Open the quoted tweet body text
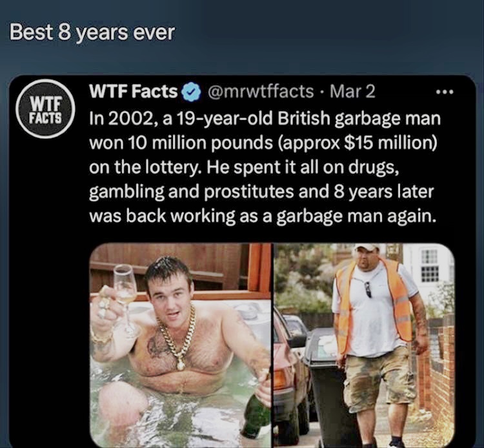The image size is (484, 448). click(x=265, y=167)
